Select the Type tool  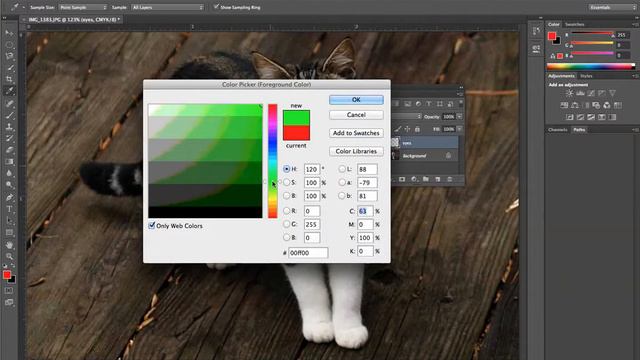coord(9,209)
